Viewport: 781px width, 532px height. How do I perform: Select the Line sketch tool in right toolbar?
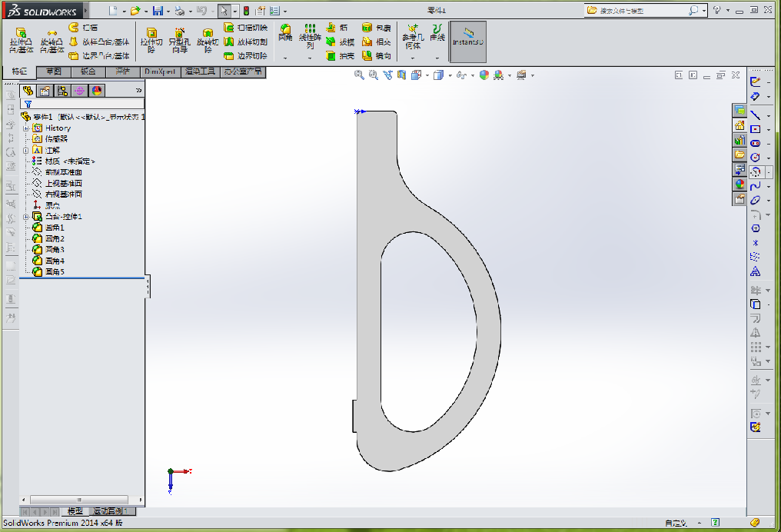coord(756,115)
